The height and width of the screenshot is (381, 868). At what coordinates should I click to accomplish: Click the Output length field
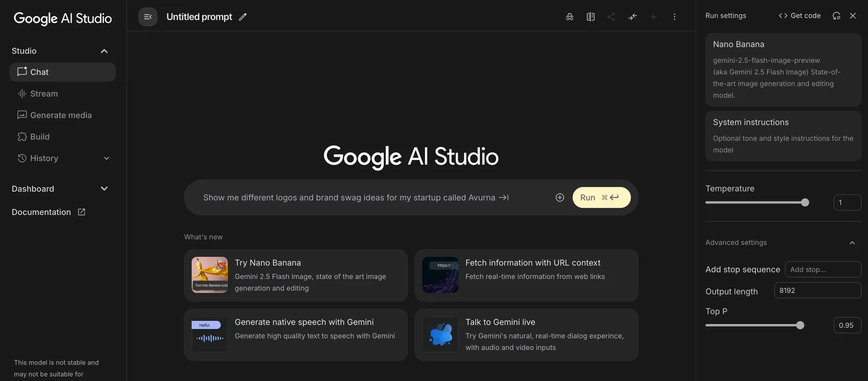[x=818, y=290]
